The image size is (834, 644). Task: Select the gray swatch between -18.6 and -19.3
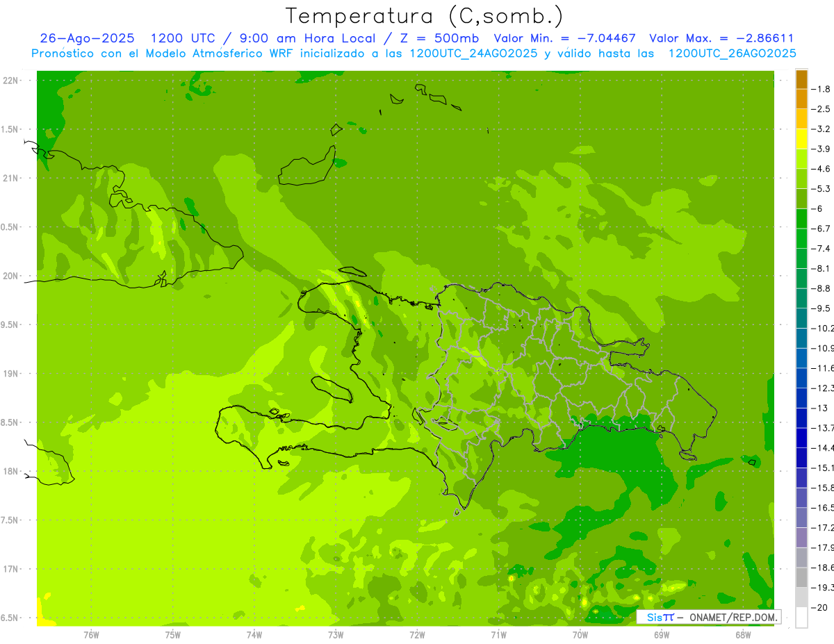tap(801, 577)
